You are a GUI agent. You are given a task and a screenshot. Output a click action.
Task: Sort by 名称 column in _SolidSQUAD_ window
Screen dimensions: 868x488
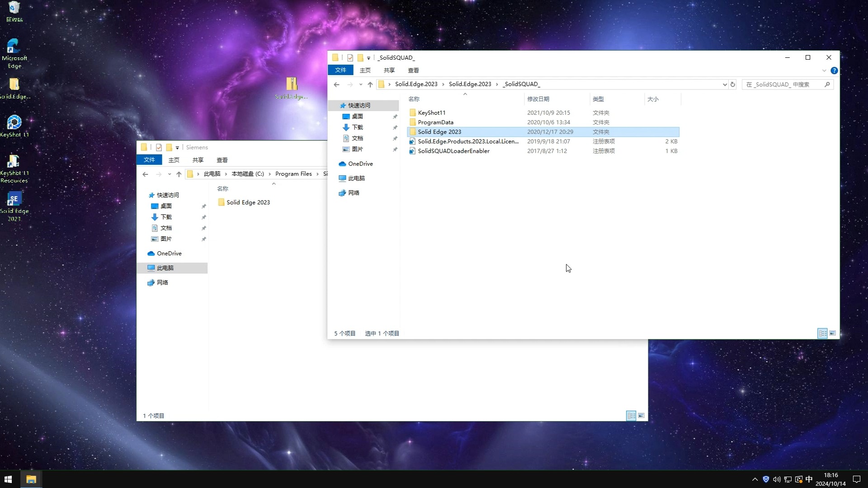click(465, 99)
